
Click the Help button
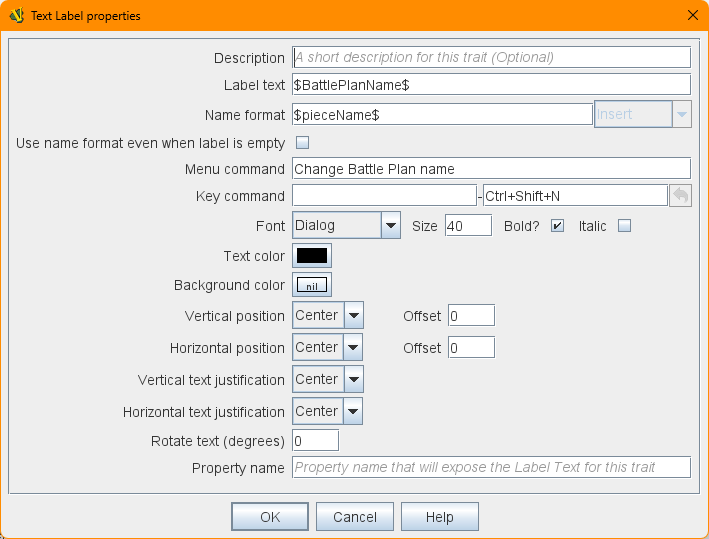point(439,517)
